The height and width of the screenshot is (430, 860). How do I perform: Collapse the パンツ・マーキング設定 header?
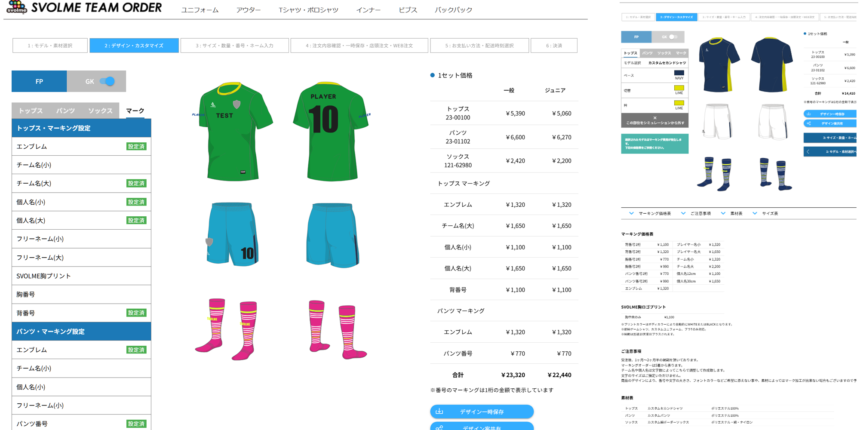point(81,331)
